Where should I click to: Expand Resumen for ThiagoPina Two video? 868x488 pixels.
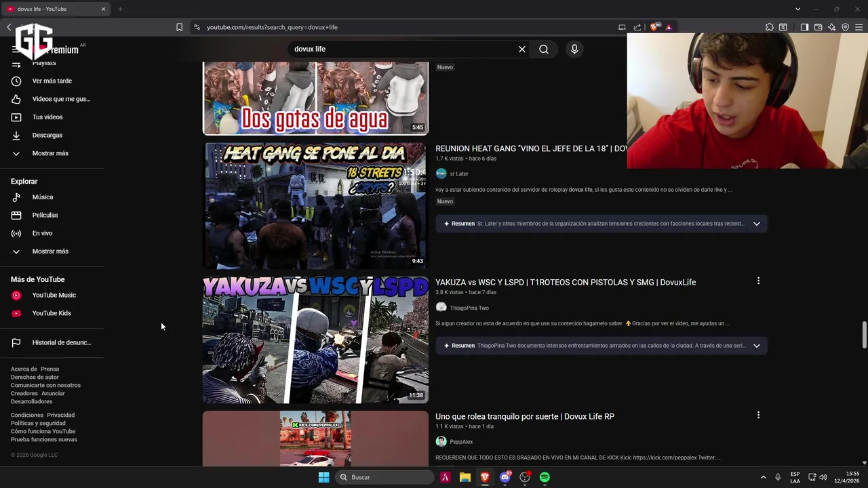[601, 346]
